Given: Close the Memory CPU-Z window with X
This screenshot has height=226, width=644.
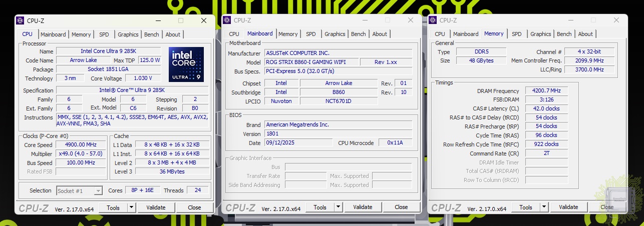Looking at the screenshot, I should tap(616, 20).
